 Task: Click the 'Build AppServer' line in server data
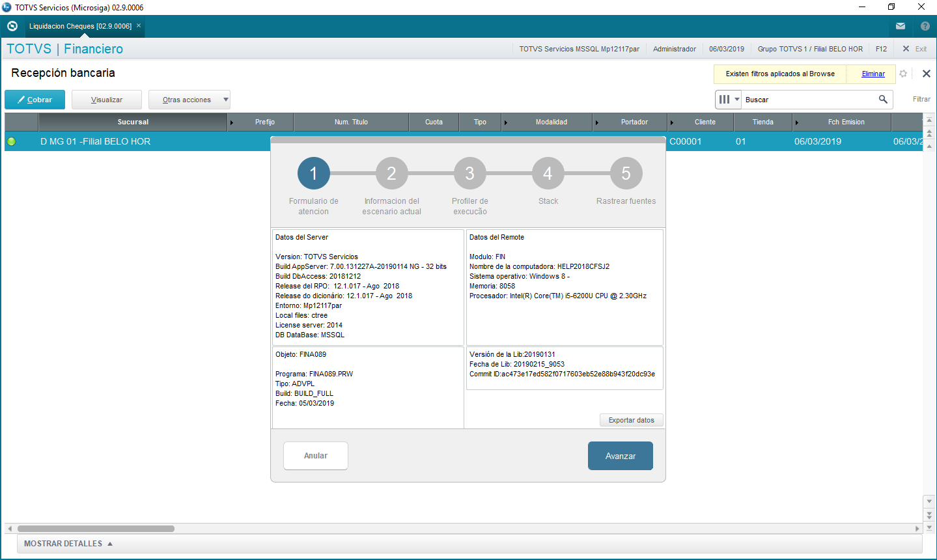[x=361, y=266]
